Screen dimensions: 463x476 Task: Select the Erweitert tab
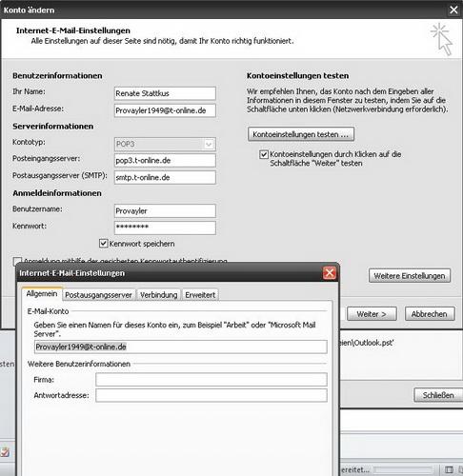click(x=200, y=295)
